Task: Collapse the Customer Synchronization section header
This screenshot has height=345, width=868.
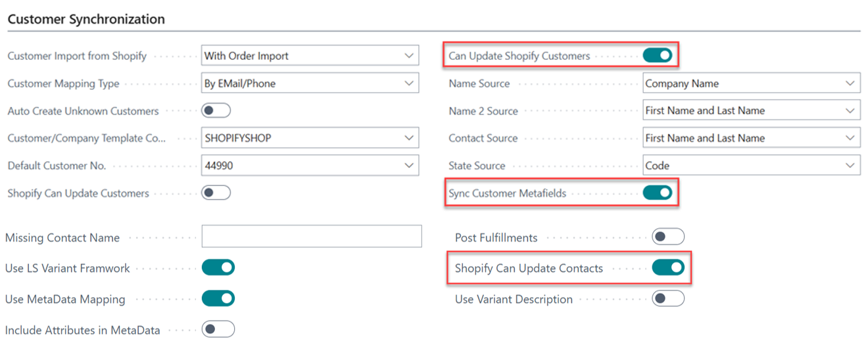Action: pyautogui.click(x=86, y=19)
